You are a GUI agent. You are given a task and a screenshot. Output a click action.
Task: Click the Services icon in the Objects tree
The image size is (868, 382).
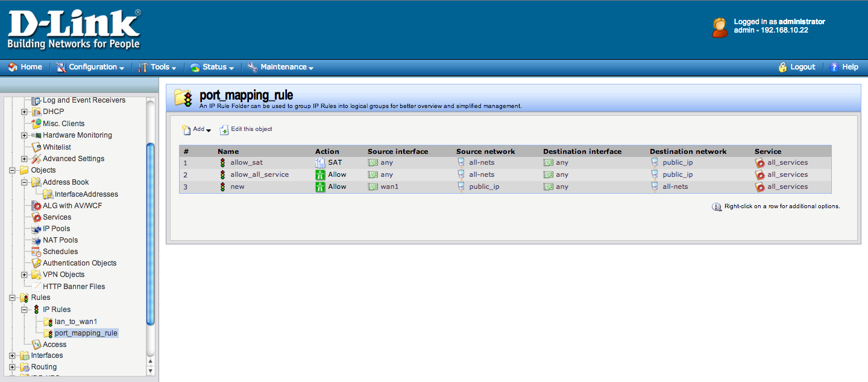point(36,217)
